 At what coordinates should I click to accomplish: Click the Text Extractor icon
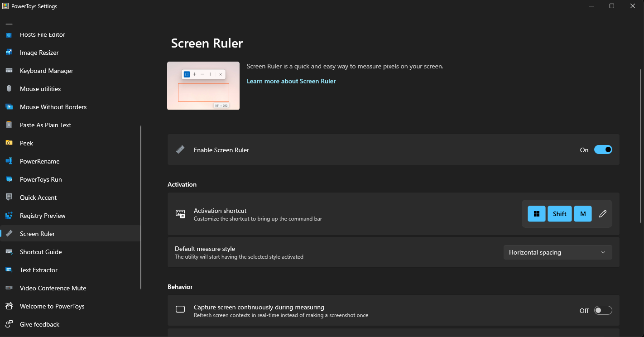9,270
